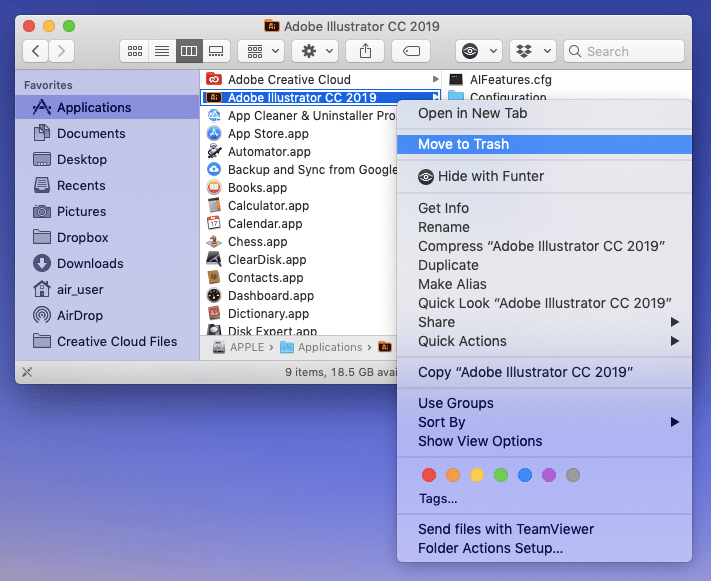
Task: Click the Share toolbar icon
Action: (x=365, y=51)
